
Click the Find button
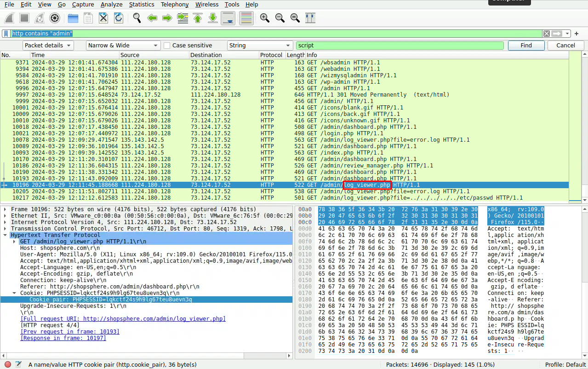pyautogui.click(x=526, y=46)
